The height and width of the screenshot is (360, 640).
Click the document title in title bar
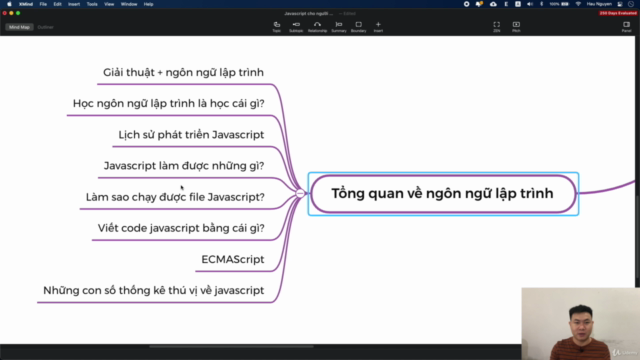309,13
